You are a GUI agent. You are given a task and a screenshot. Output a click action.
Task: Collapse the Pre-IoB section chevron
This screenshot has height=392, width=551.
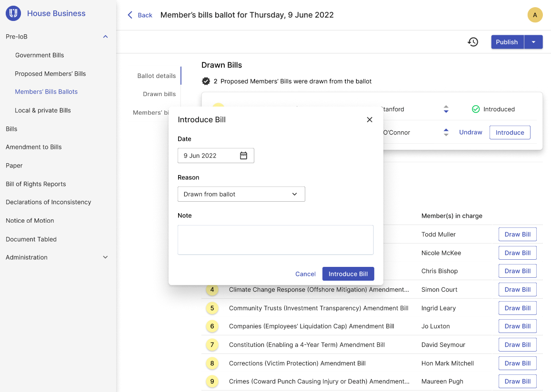coord(105,37)
